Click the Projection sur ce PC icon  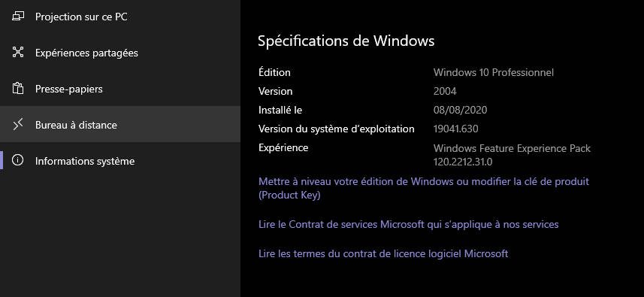(18, 17)
